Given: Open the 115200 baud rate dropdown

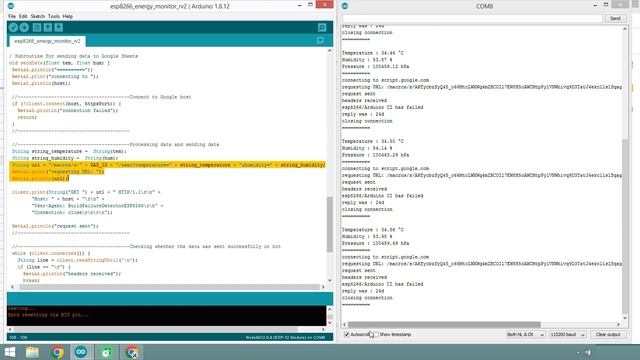Looking at the screenshot, I should [567, 335].
